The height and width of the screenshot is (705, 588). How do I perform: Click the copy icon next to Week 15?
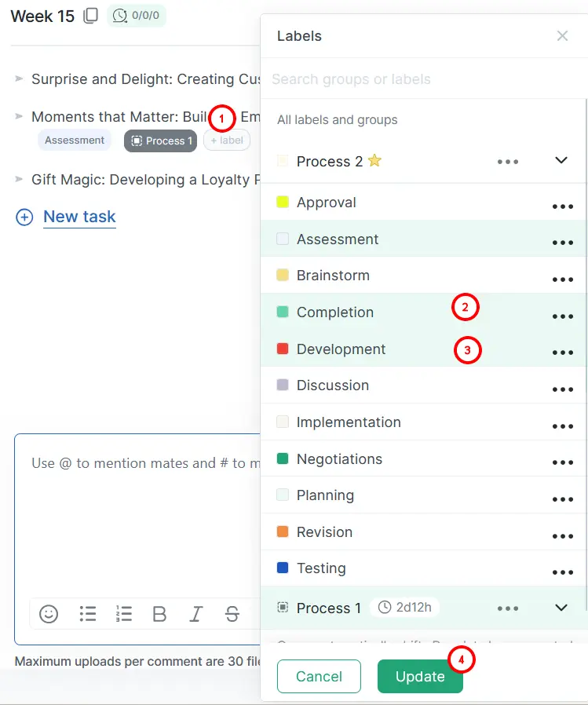tap(91, 16)
